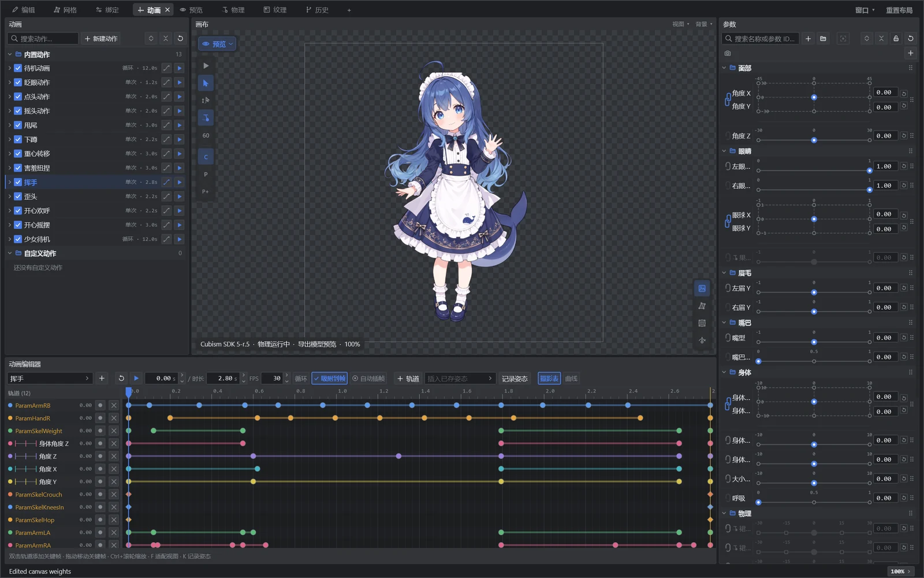Click the add motion plus next to 挥手
Image resolution: width=924 pixels, height=578 pixels.
(x=102, y=378)
